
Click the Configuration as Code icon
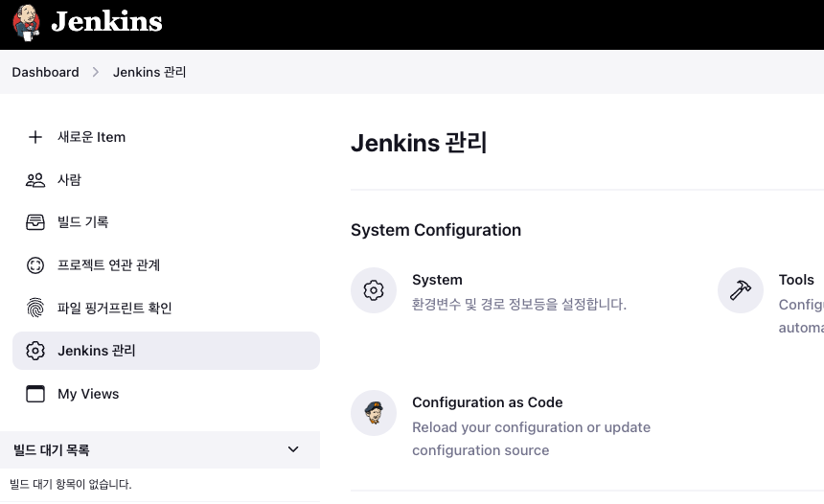point(374,413)
